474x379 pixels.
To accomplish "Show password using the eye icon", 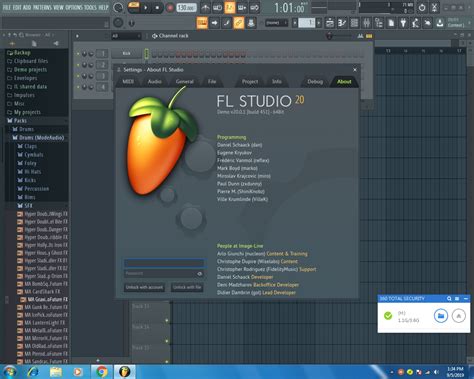I will pyautogui.click(x=199, y=274).
